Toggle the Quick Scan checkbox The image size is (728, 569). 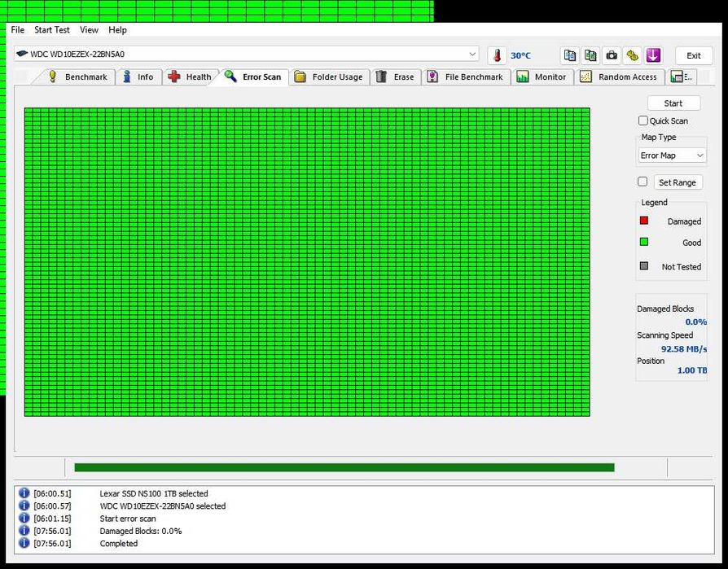pos(643,120)
